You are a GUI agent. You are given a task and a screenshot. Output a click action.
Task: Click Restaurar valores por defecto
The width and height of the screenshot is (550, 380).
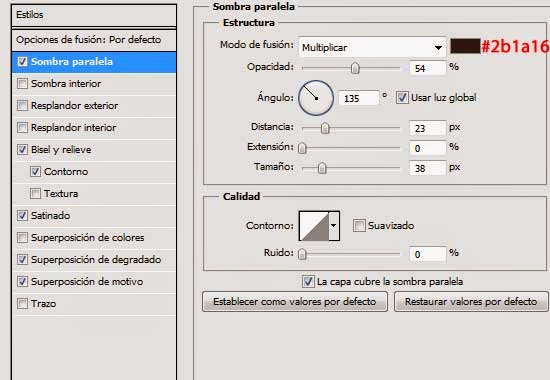click(471, 302)
